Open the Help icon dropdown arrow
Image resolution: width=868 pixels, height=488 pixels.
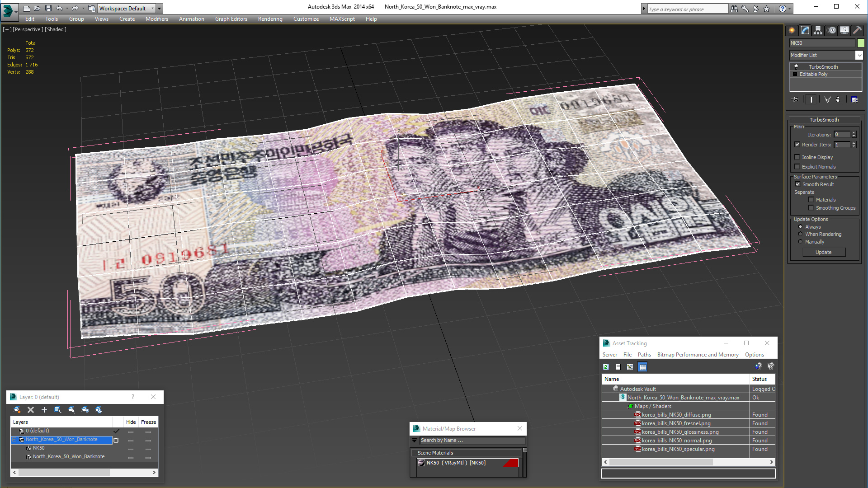point(790,9)
